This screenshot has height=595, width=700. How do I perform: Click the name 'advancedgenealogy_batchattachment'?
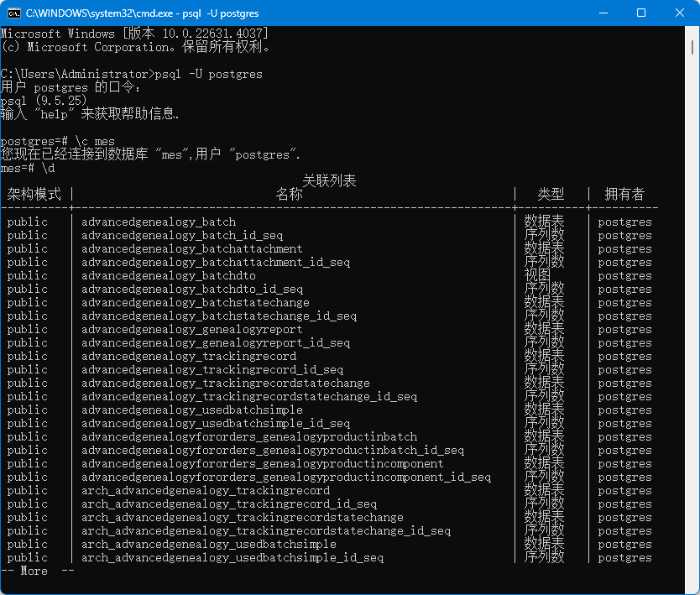coord(192,248)
